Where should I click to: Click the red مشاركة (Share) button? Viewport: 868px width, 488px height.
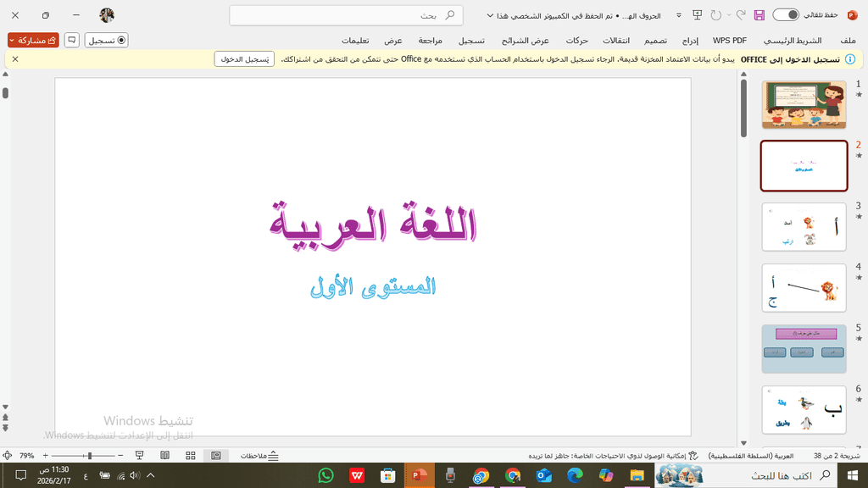point(33,40)
